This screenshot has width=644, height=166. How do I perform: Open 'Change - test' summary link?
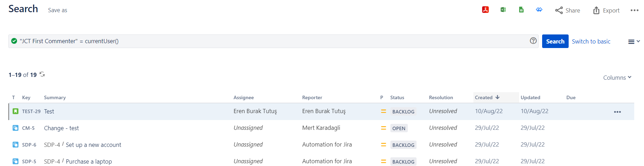tap(61, 128)
